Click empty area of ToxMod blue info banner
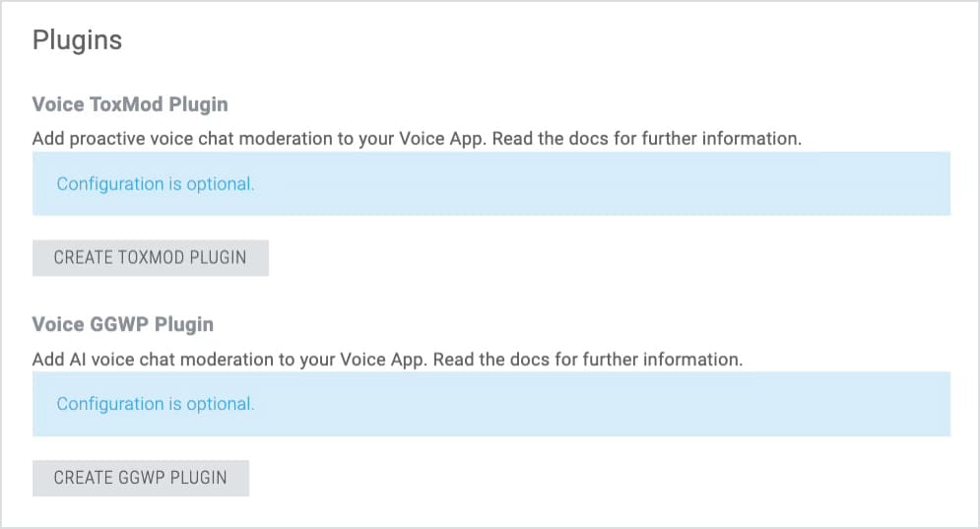980x529 pixels. (x=600, y=184)
